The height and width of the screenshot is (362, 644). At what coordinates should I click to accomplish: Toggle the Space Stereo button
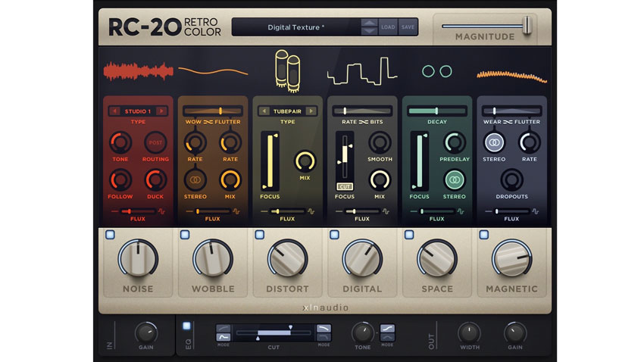point(455,179)
